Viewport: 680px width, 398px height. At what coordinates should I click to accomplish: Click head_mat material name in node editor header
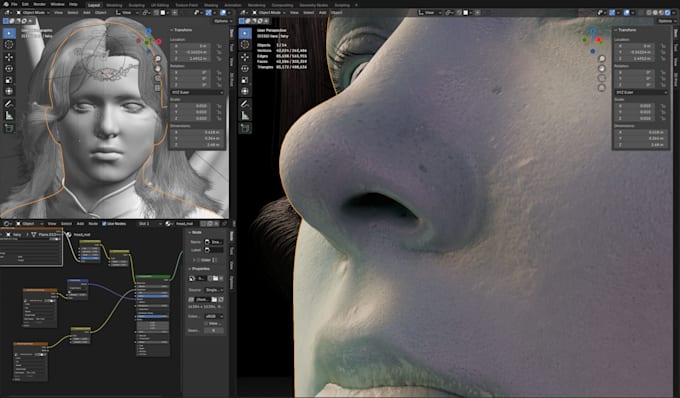pyautogui.click(x=184, y=224)
